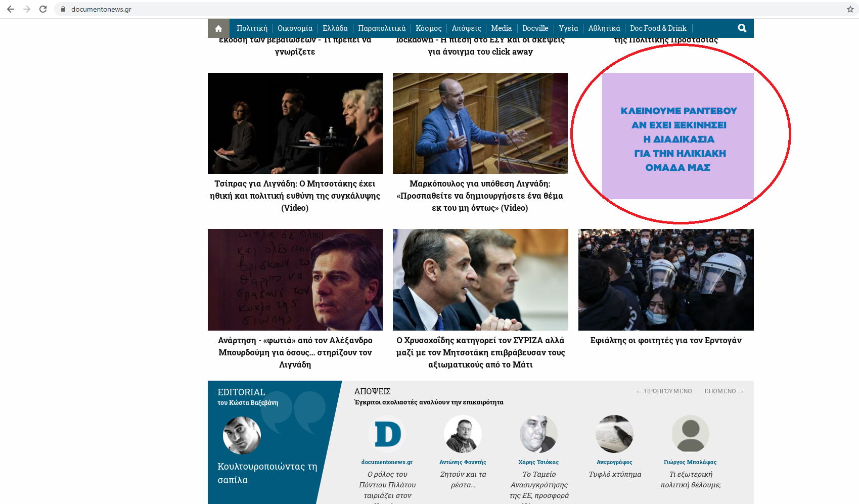
Task: Reload the page with refresh icon
Action: pos(43,9)
